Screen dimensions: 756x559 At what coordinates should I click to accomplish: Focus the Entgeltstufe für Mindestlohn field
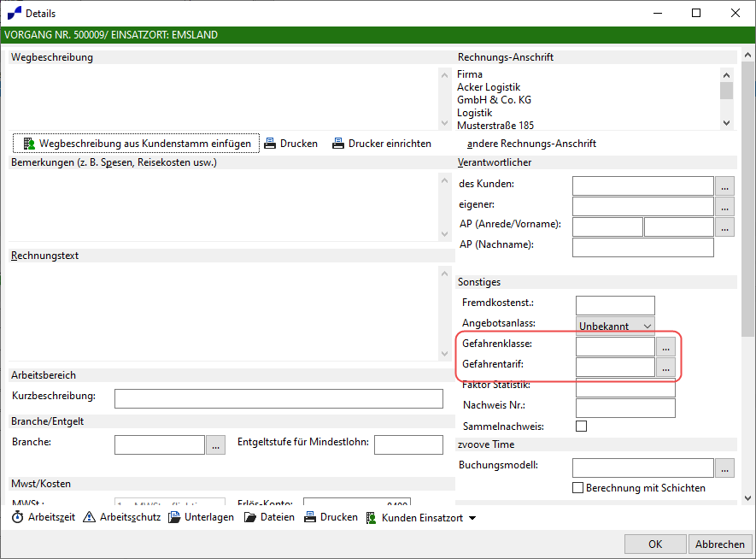(x=408, y=444)
